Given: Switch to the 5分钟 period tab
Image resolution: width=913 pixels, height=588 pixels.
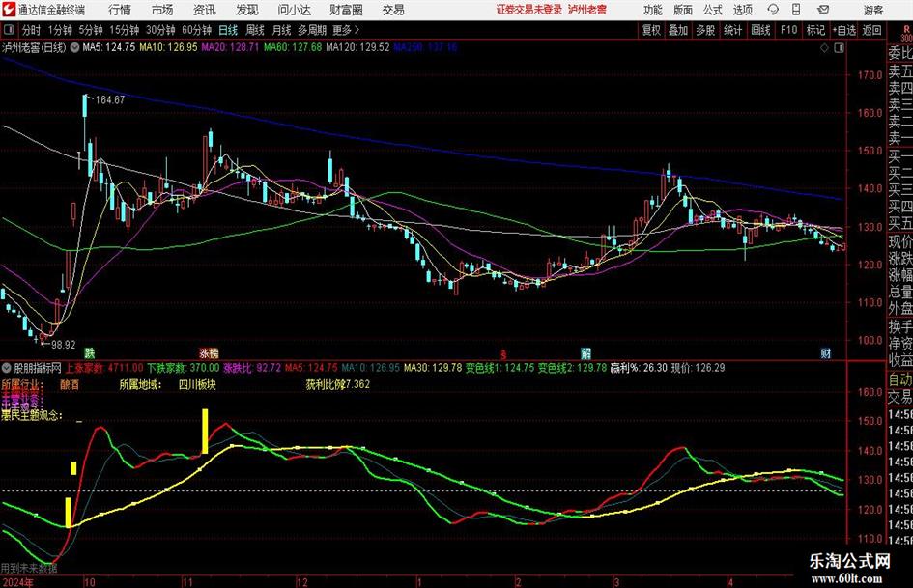Looking at the screenshot, I should click(x=90, y=30).
